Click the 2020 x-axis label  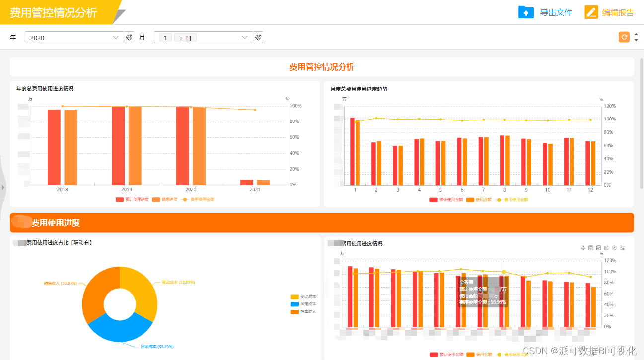(191, 190)
